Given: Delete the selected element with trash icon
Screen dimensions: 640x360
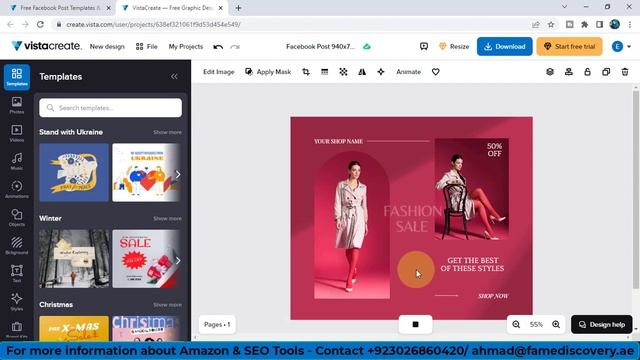Looking at the screenshot, I should coord(625,72).
